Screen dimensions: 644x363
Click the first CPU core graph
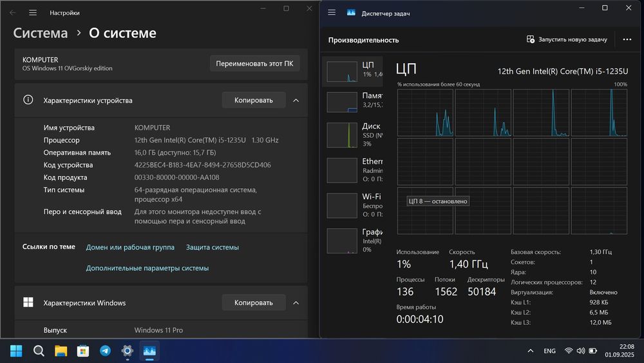(x=425, y=113)
